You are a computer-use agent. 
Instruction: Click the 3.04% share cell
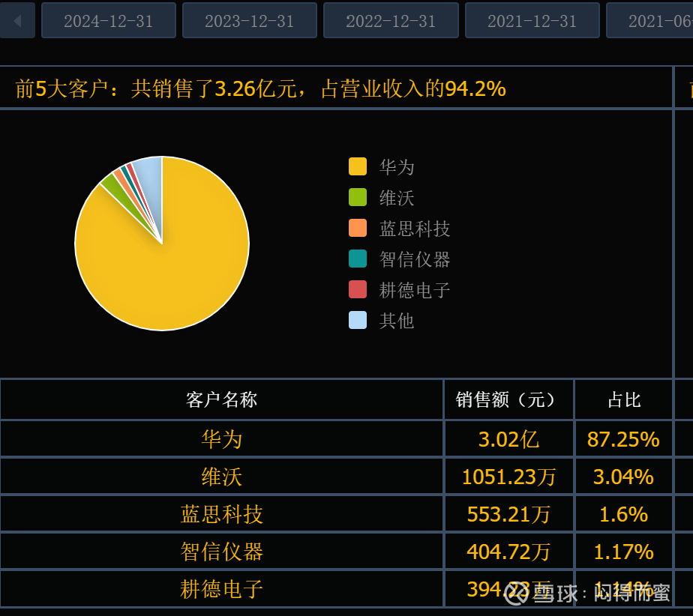[x=623, y=477]
